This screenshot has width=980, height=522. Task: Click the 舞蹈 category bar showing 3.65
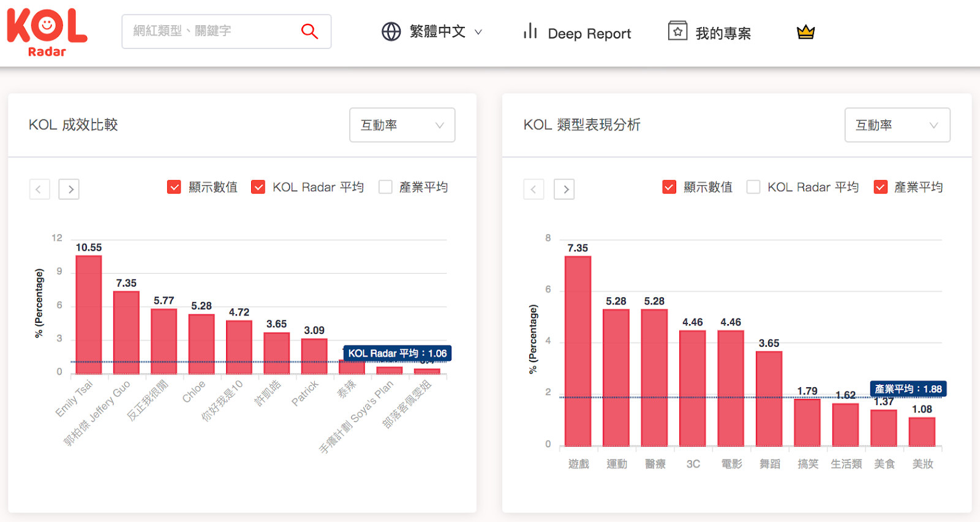(x=769, y=399)
